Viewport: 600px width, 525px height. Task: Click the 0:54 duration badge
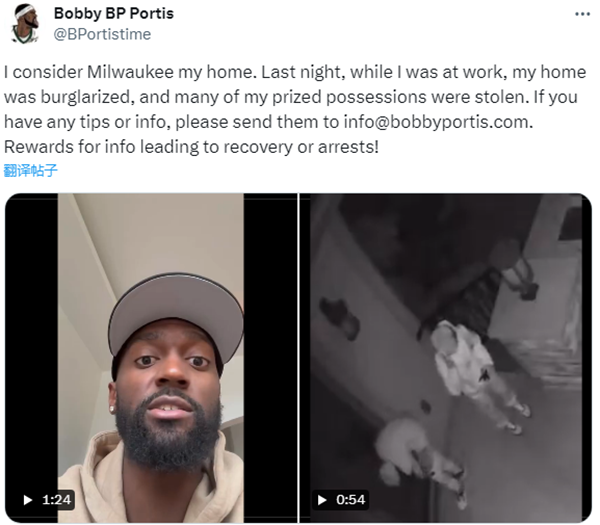coord(341,500)
